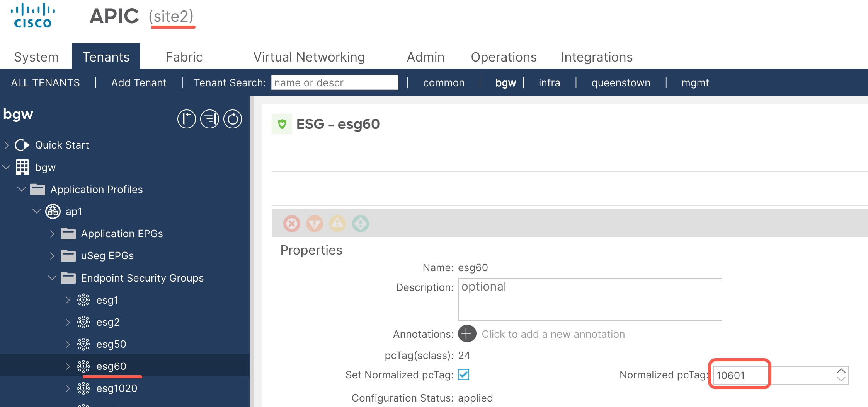The height and width of the screenshot is (407, 868).
Task: Click the uSeg EPGs folder icon
Action: click(x=68, y=256)
